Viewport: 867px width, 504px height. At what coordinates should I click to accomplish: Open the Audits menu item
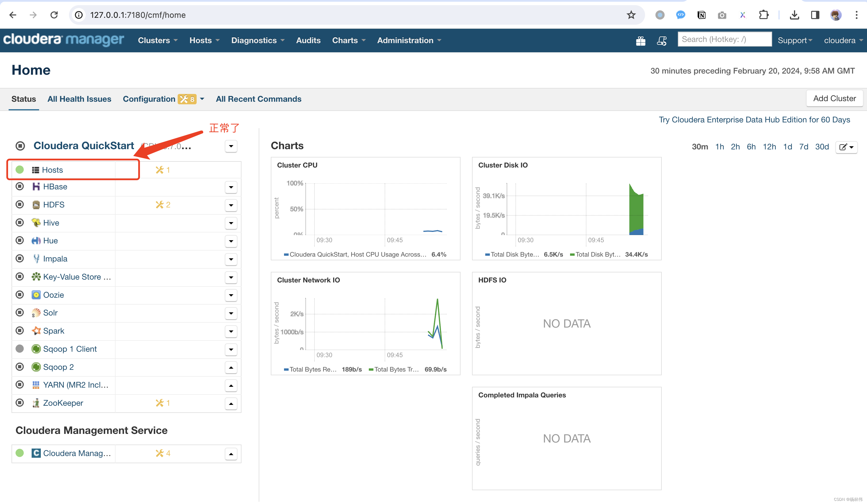point(308,40)
